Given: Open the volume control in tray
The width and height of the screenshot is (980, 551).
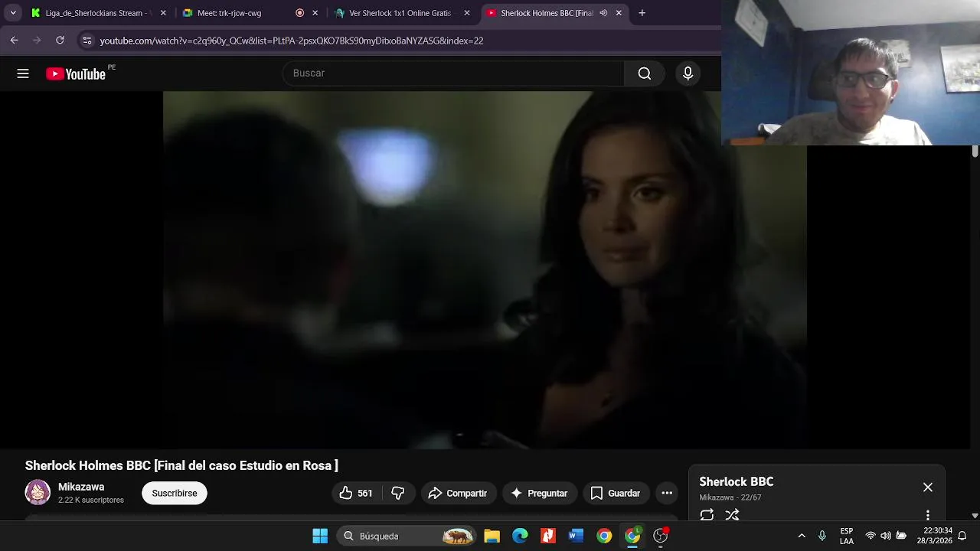Looking at the screenshot, I should pos(886,536).
